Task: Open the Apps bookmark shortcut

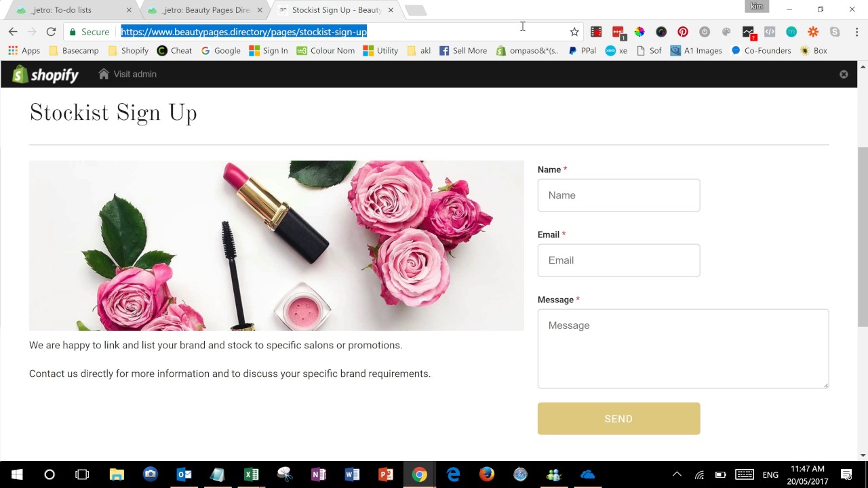Action: 24,51
